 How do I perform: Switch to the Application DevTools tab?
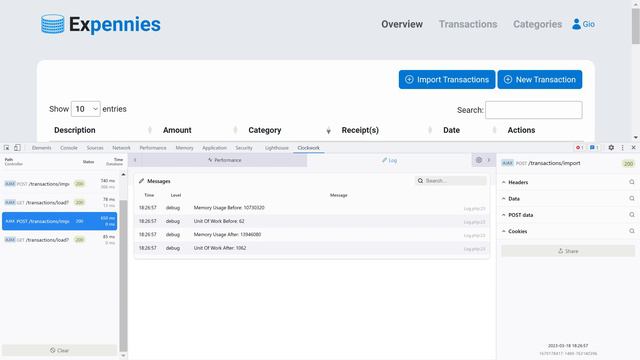coord(214,148)
